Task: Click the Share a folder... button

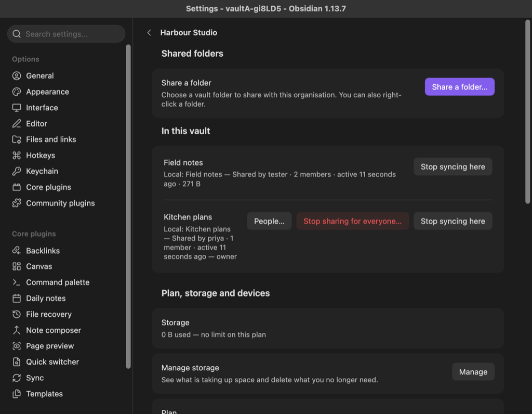Action: 459,87
